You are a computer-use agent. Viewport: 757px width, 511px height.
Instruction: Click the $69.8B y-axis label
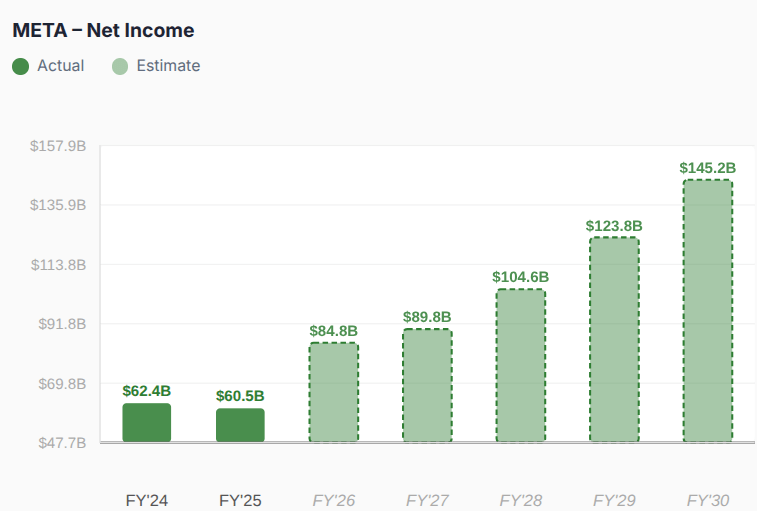[x=62, y=384]
